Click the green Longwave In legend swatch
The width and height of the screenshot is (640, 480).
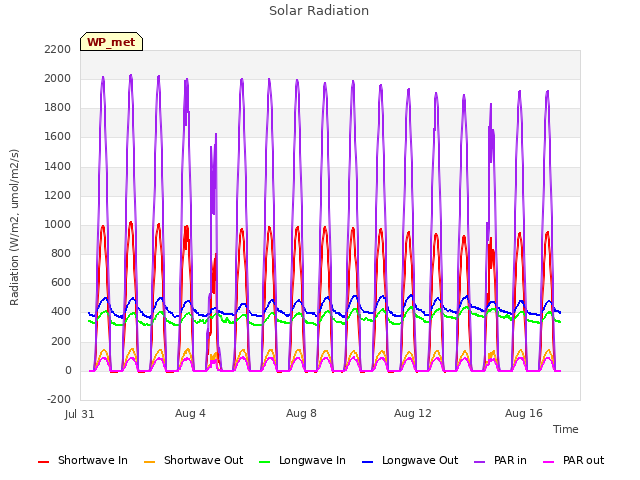[265, 462]
